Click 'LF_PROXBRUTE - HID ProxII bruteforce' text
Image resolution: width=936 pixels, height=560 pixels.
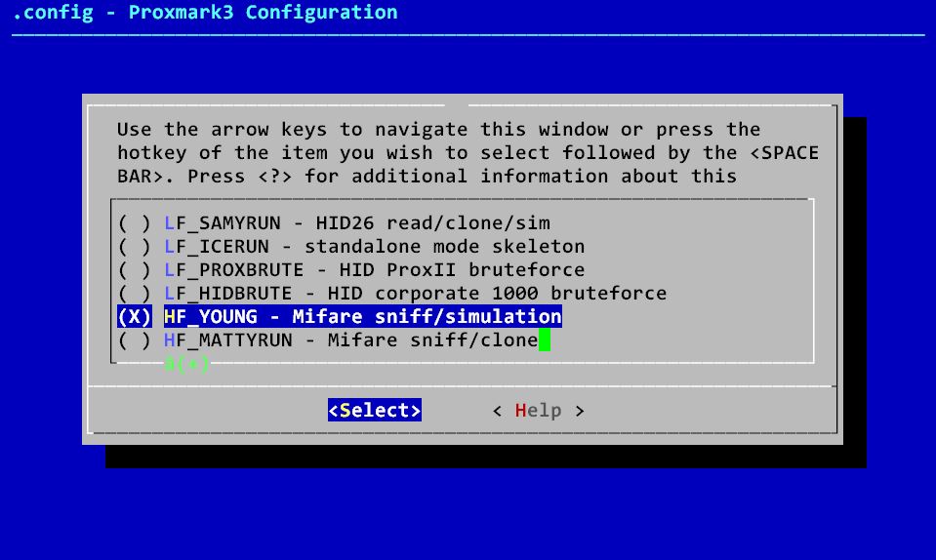click(374, 269)
